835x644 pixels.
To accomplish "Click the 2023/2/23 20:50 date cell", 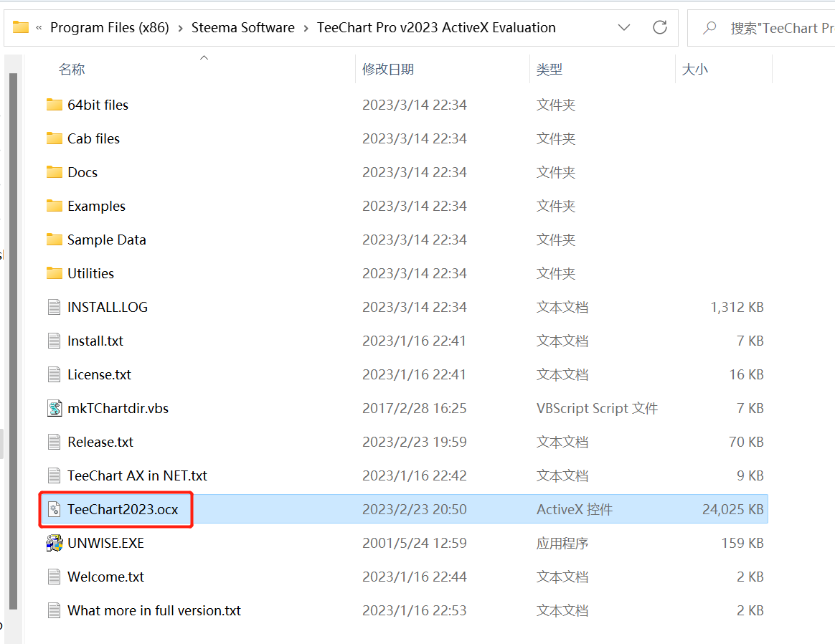I will click(x=415, y=509).
